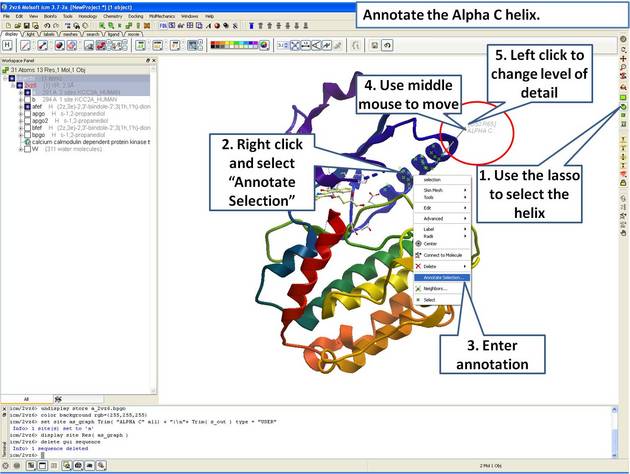The width and height of the screenshot is (630, 474).
Task: Click the red Delete icon in context menu
Action: coord(418,266)
